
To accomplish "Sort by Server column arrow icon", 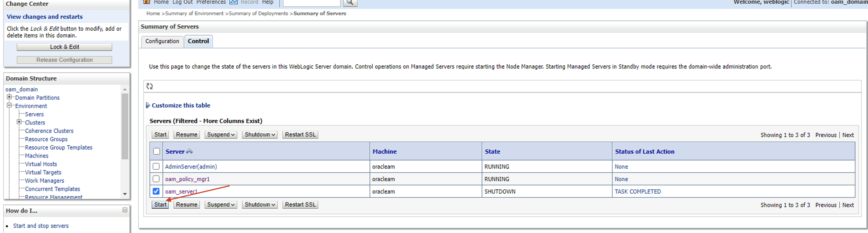I will 189,152.
